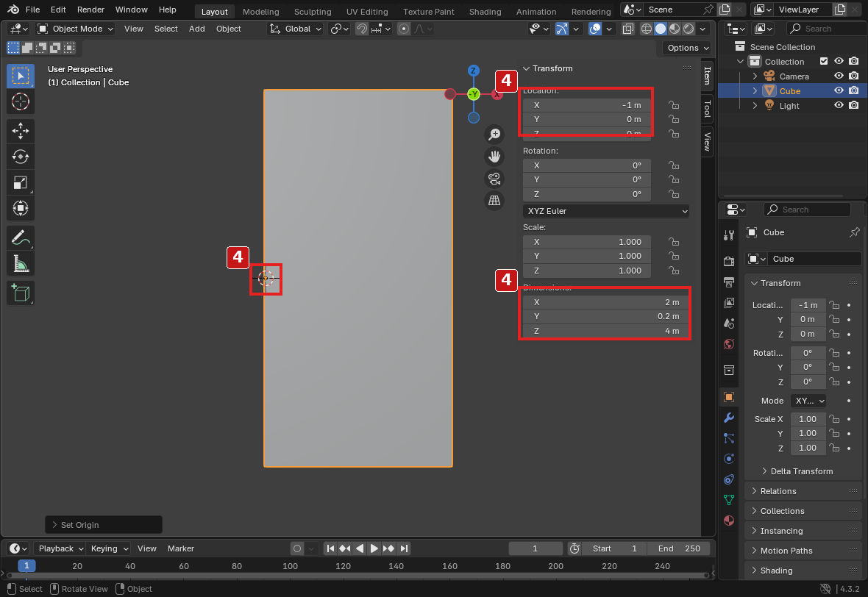Select the Rotate tool in the toolbar
Viewport: 868px width, 597px height.
[x=21, y=157]
